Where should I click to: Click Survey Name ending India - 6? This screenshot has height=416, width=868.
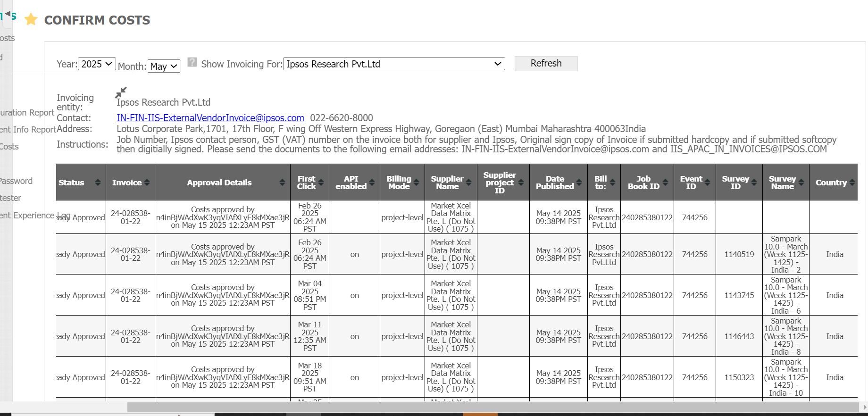[786, 295]
